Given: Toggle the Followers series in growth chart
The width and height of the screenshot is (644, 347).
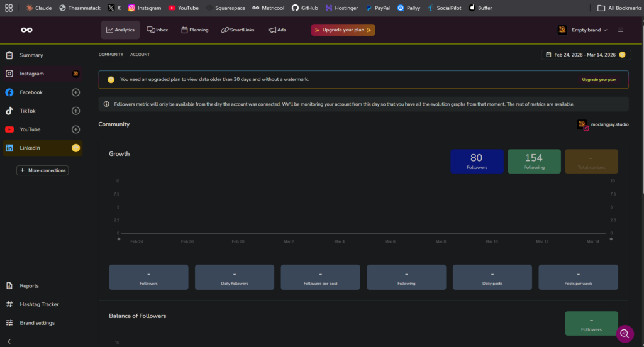Looking at the screenshot, I should click(477, 161).
